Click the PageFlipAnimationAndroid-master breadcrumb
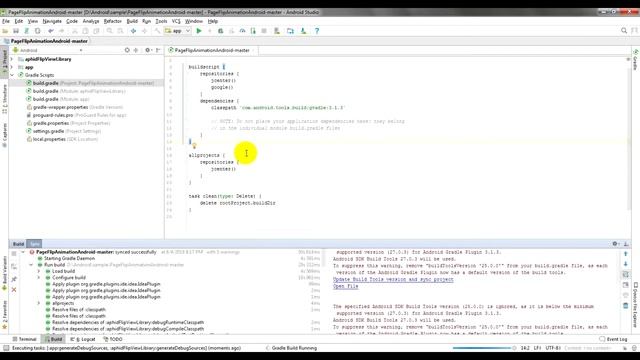The width and height of the screenshot is (640, 360). [46, 41]
